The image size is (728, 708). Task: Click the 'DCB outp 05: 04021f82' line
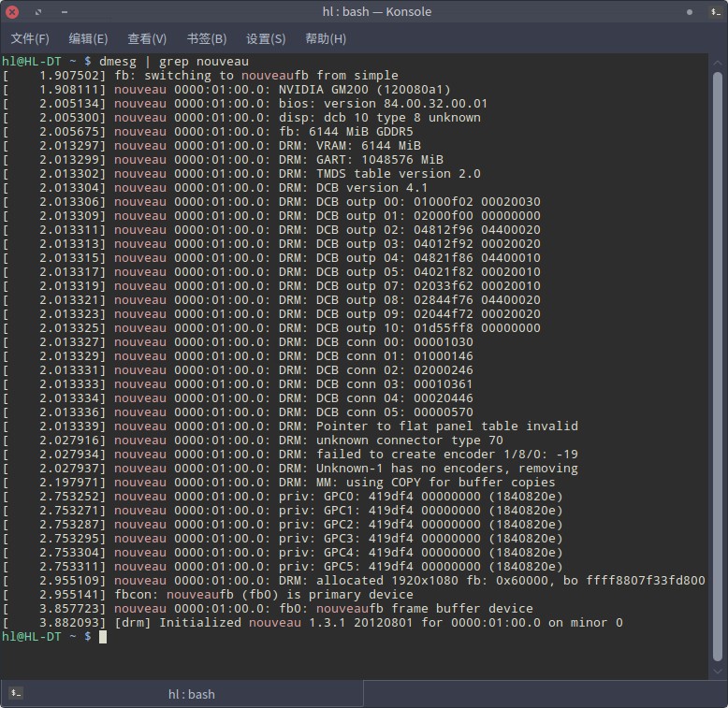[x=271, y=272]
